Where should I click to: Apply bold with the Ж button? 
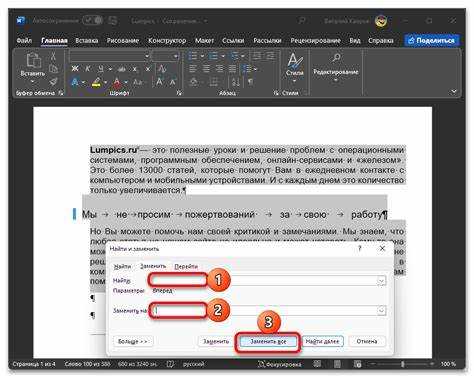(x=75, y=69)
